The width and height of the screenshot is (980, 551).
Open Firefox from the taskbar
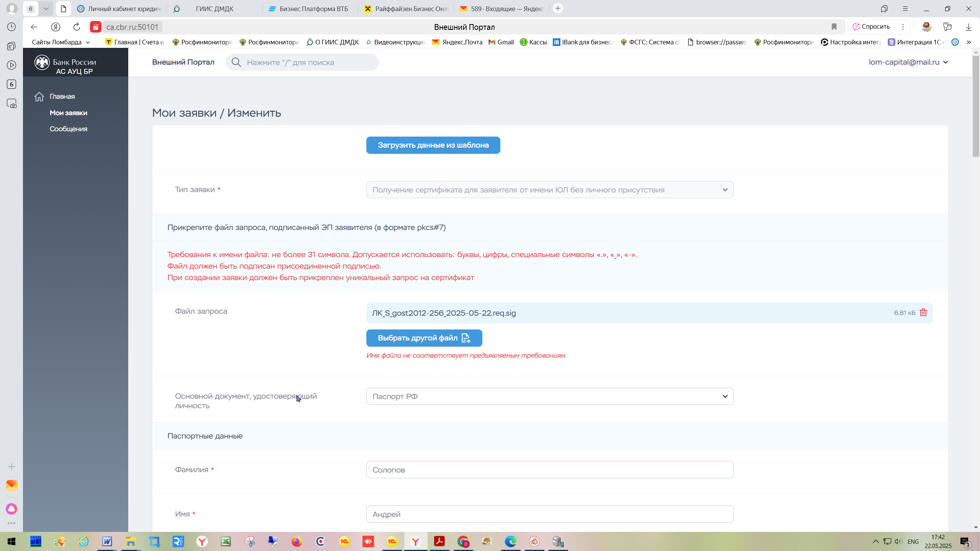(297, 541)
